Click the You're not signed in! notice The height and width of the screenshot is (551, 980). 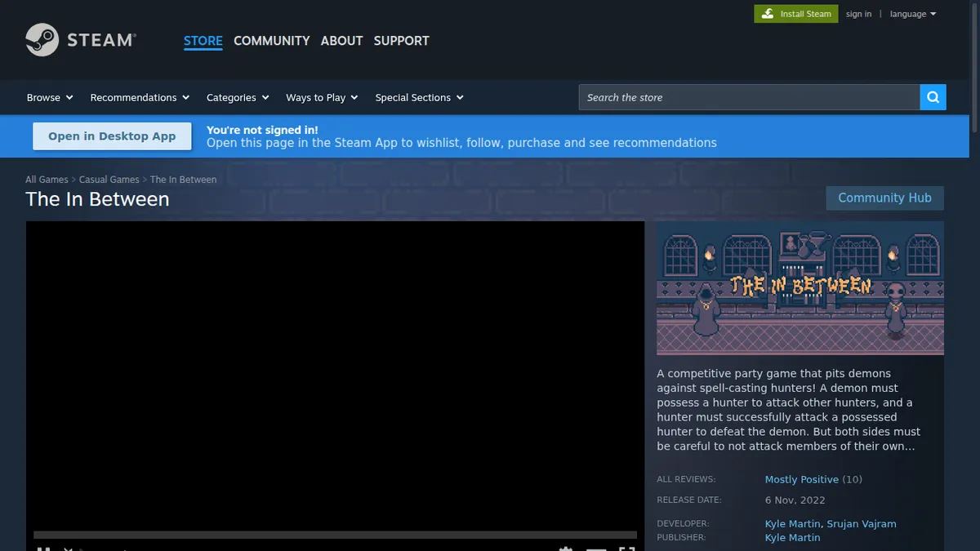pyautogui.click(x=262, y=130)
